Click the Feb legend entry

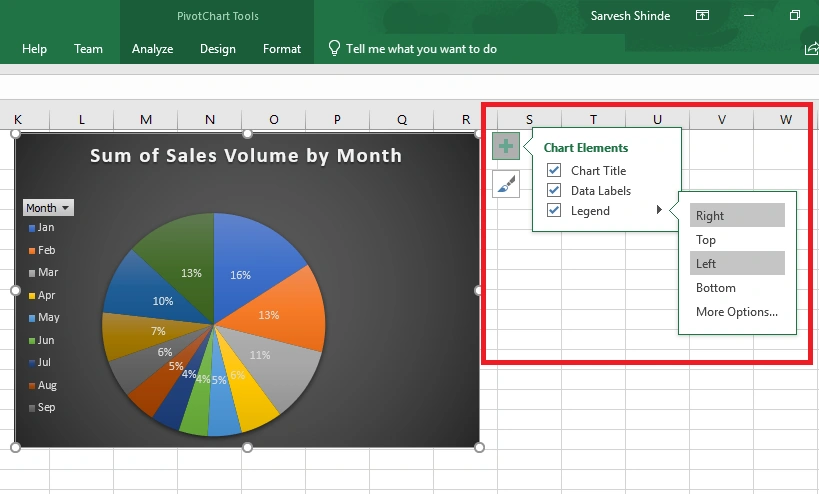(x=42, y=250)
